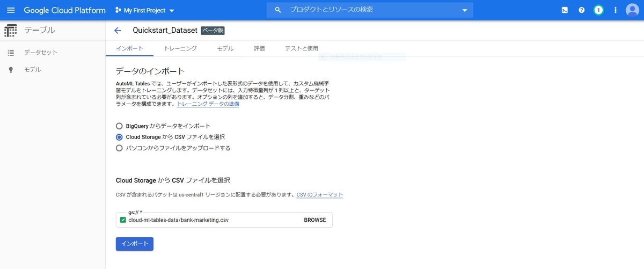Click the magnifier icon in the search bar
The width and height of the screenshot is (644, 269).
click(278, 10)
